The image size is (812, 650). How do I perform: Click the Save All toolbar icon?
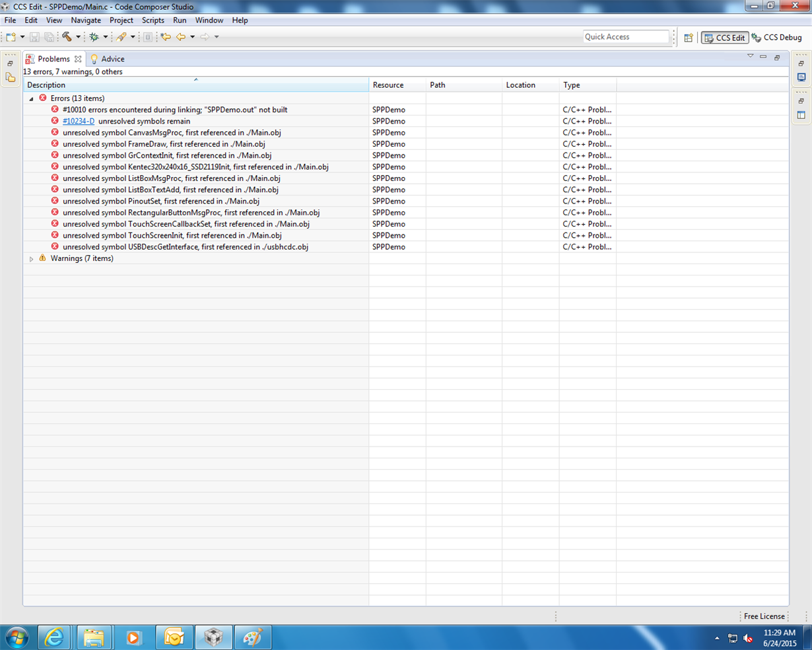[49, 37]
